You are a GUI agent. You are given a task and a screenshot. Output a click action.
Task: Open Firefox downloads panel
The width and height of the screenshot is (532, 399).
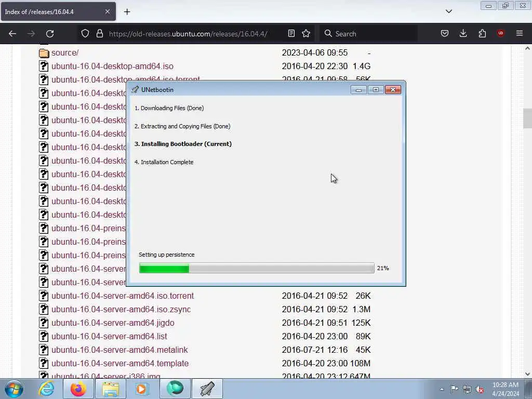(x=463, y=33)
